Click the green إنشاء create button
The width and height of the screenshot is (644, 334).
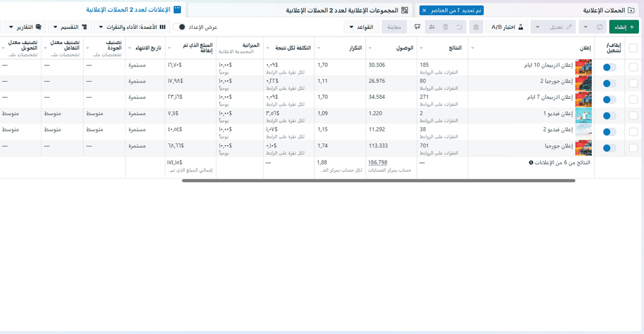[624, 27]
